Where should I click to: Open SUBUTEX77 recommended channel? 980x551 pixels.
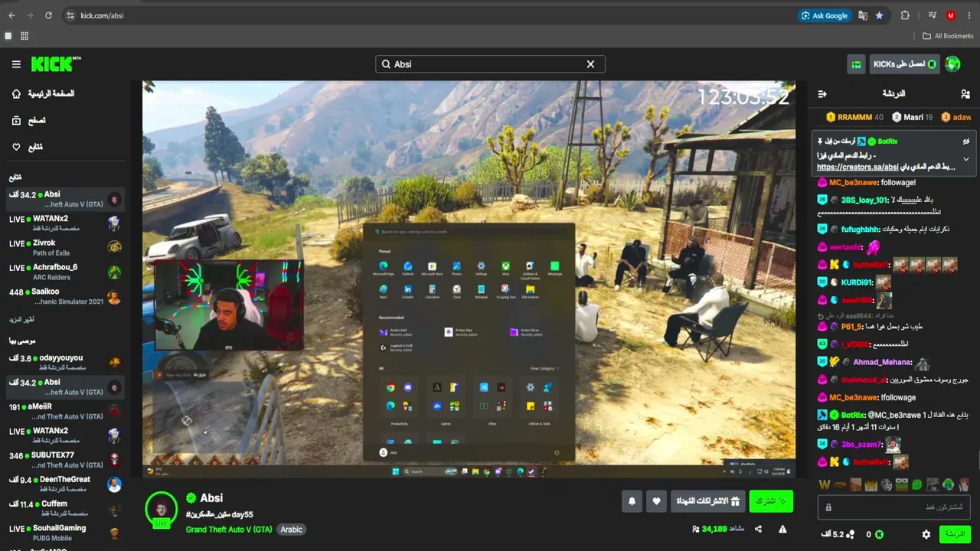tap(64, 460)
